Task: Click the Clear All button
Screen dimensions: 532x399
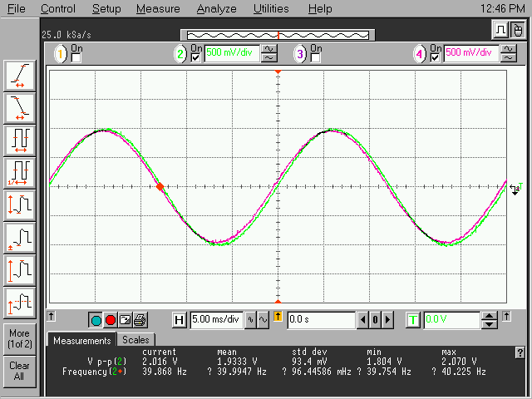Action: tap(20, 371)
